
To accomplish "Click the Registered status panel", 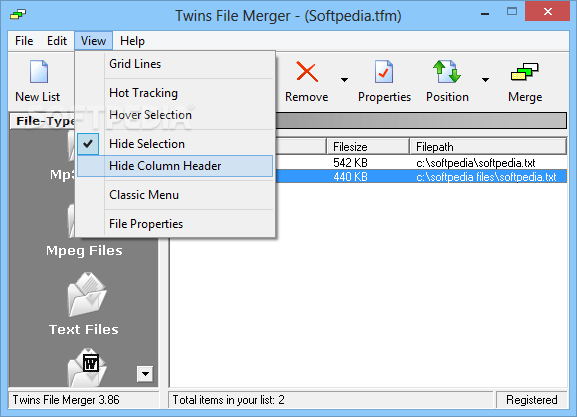I will pyautogui.click(x=531, y=400).
